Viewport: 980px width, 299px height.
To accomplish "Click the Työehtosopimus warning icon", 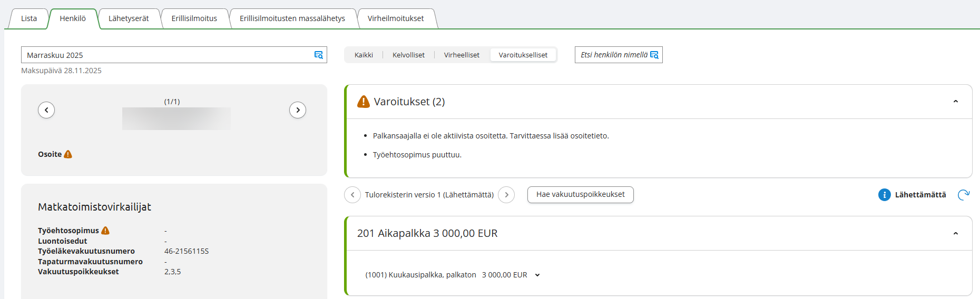I will [105, 231].
